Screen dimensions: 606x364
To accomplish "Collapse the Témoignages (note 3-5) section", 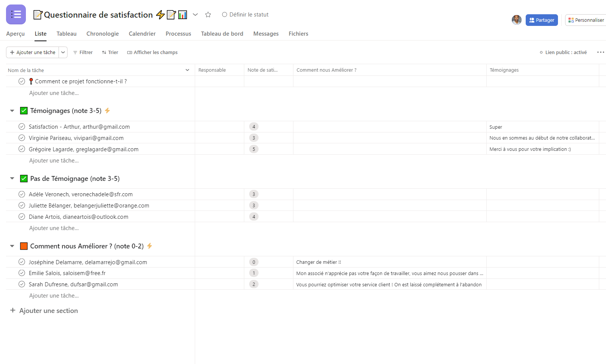I will coord(12,110).
